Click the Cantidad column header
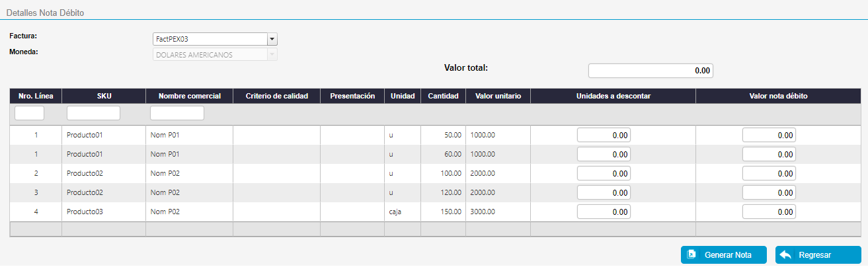868x275 pixels. tap(443, 96)
